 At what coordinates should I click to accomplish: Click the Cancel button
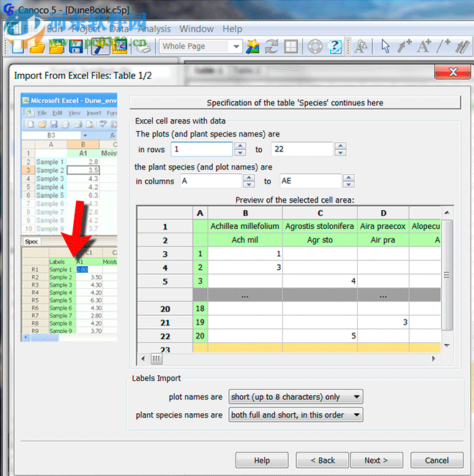coord(437,460)
